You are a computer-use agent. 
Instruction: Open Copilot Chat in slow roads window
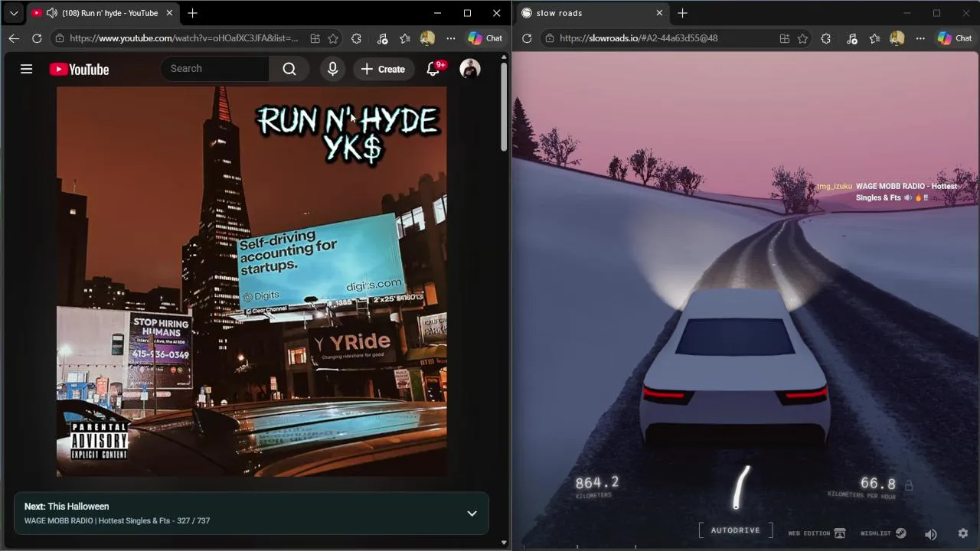pos(955,38)
